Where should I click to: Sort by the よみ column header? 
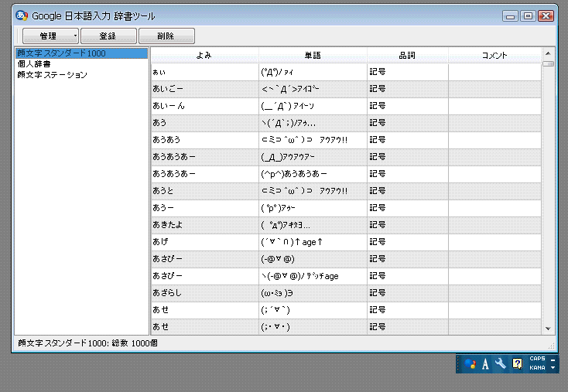point(204,56)
